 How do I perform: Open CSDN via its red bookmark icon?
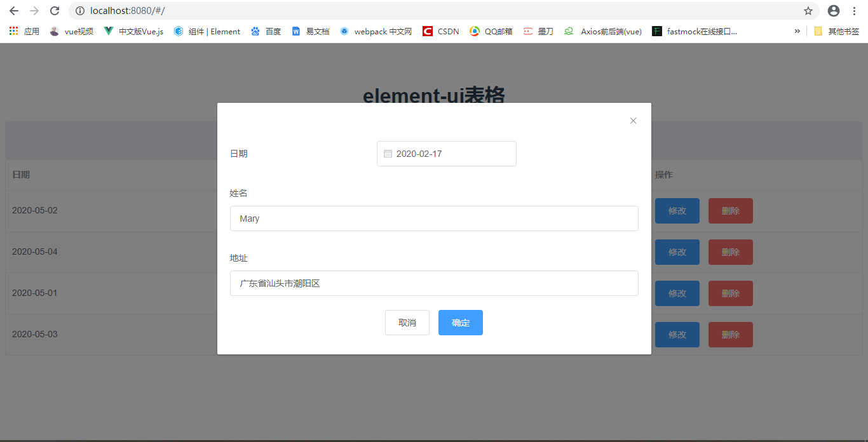point(426,30)
